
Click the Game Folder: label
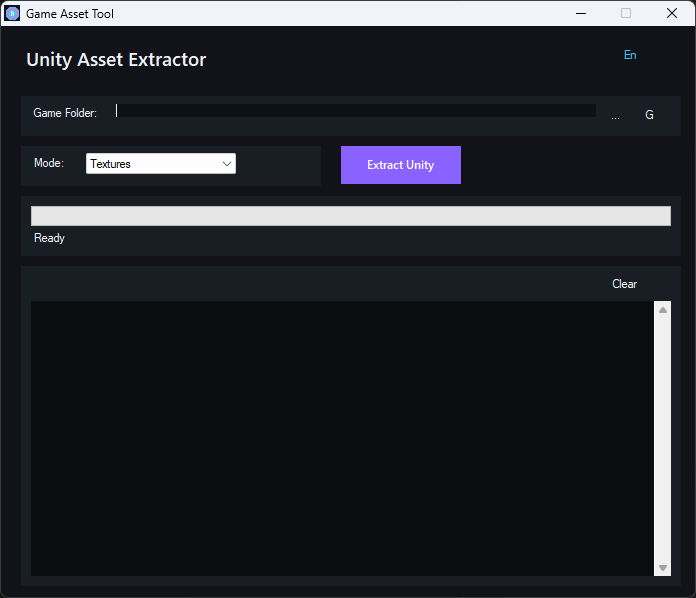pyautogui.click(x=65, y=113)
